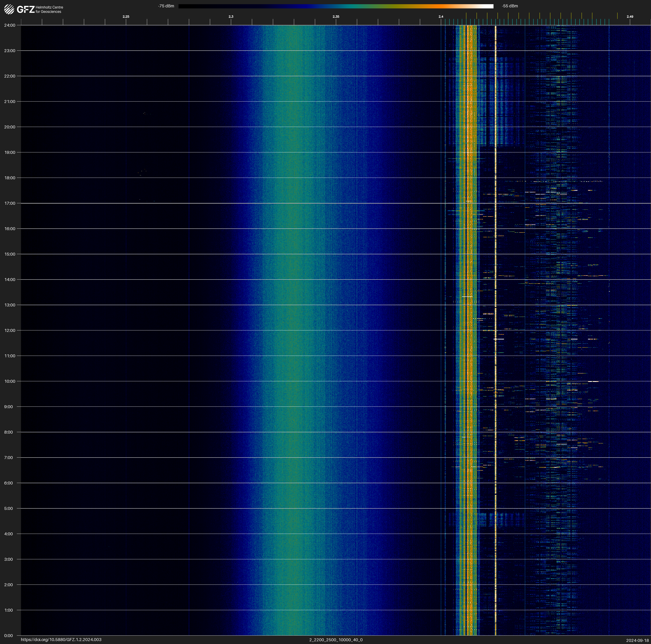
Task: Click the GFZ striped globe logo icon
Action: (9, 9)
